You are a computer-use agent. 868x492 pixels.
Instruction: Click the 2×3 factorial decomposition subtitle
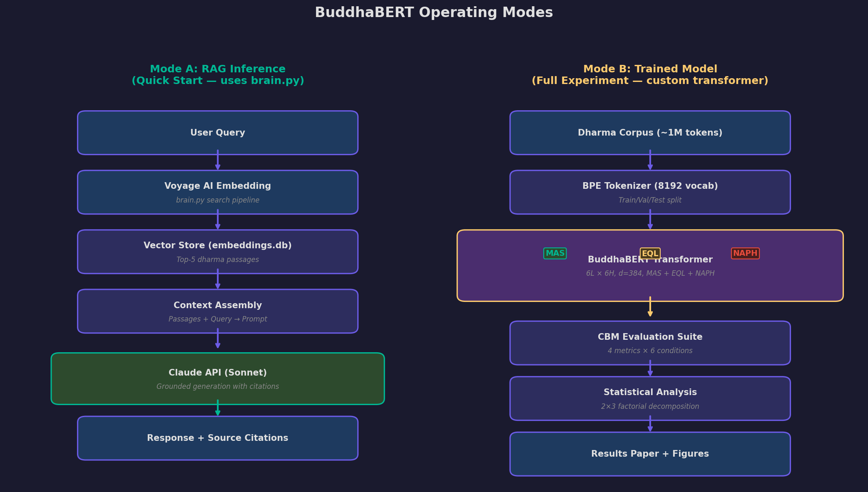pos(650,406)
